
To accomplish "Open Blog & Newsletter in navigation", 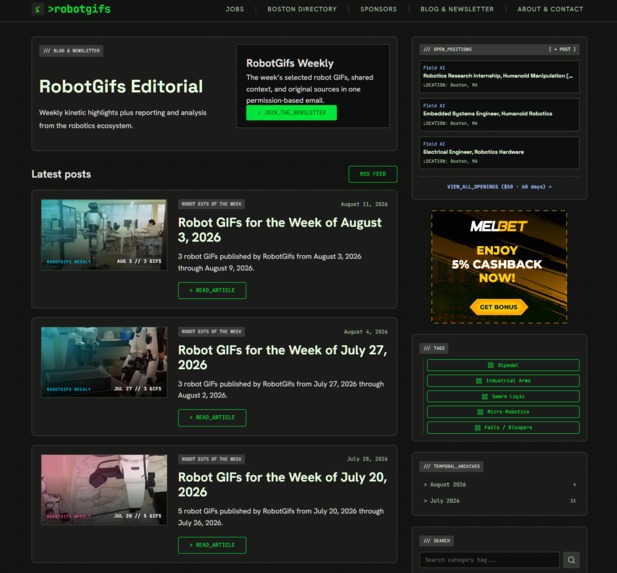I will (x=457, y=9).
